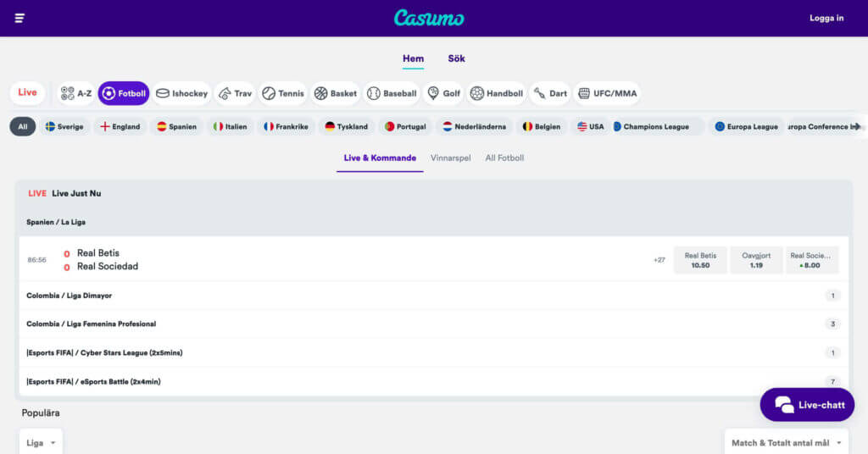Viewport: 868px width, 454px height.
Task: Switch to the Hem tab
Action: pyautogui.click(x=413, y=58)
